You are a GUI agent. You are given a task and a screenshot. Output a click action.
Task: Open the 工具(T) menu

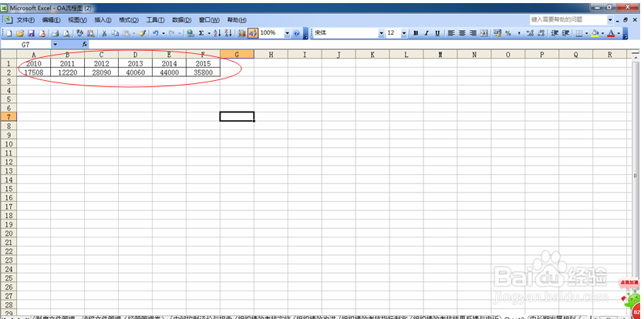pos(155,20)
